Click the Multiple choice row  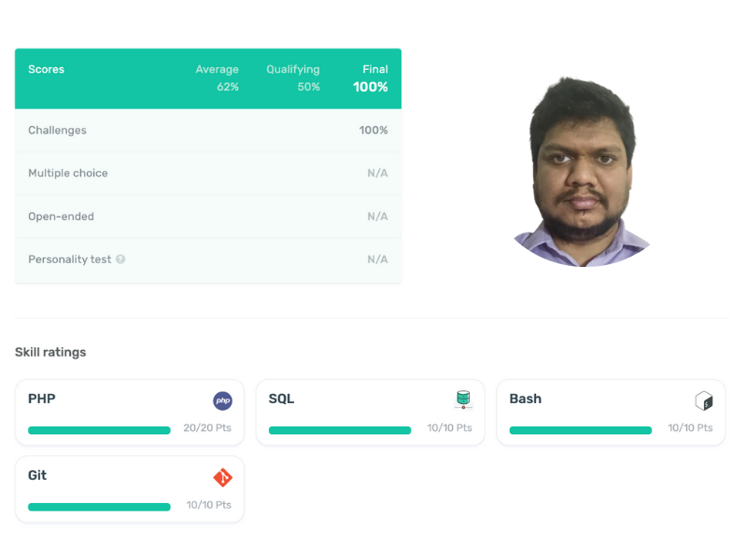[208, 174]
